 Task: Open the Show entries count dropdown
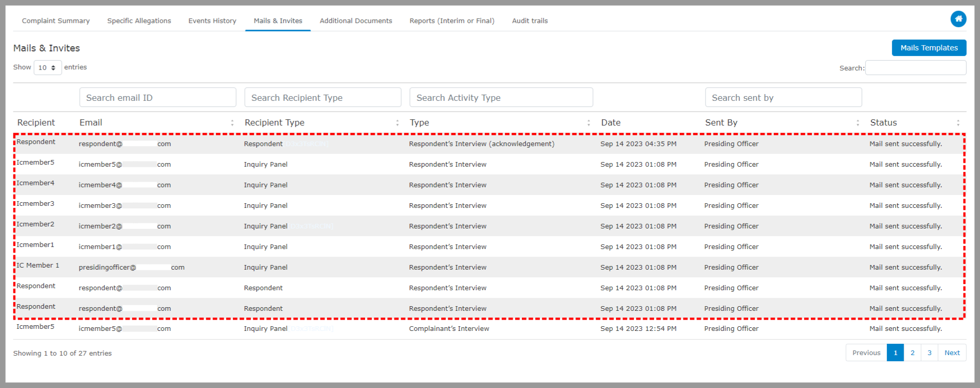47,67
